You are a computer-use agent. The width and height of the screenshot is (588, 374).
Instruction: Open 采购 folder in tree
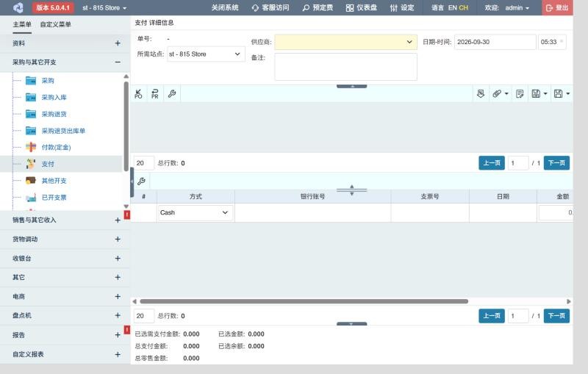click(x=48, y=81)
